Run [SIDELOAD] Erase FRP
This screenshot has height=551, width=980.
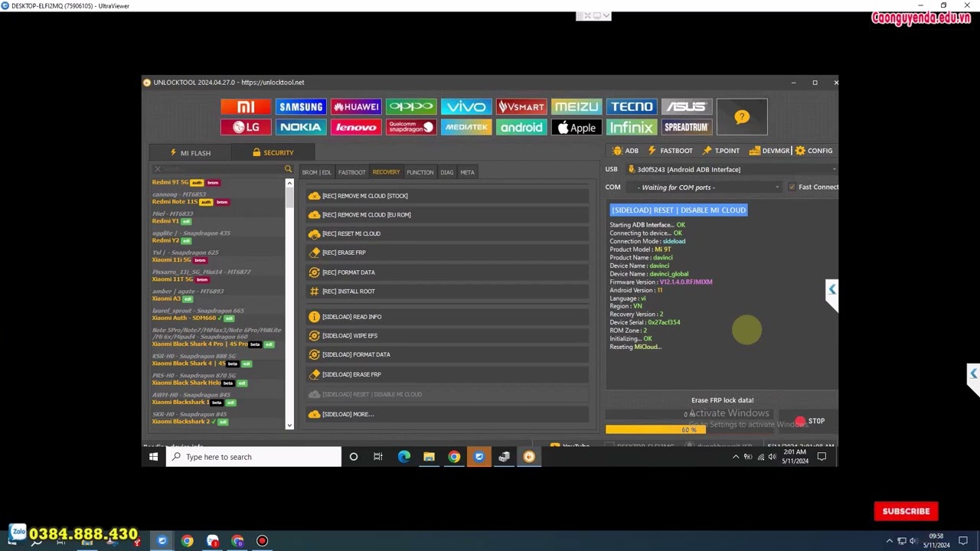(x=448, y=375)
